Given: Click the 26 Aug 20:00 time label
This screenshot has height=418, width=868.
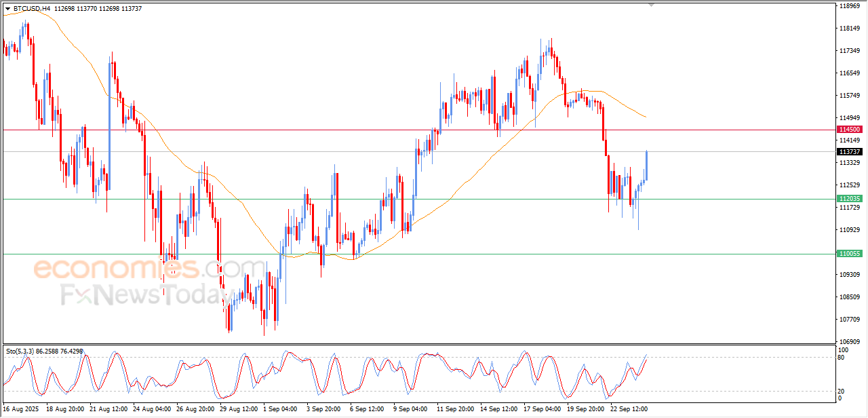Looking at the screenshot, I should (195, 410).
